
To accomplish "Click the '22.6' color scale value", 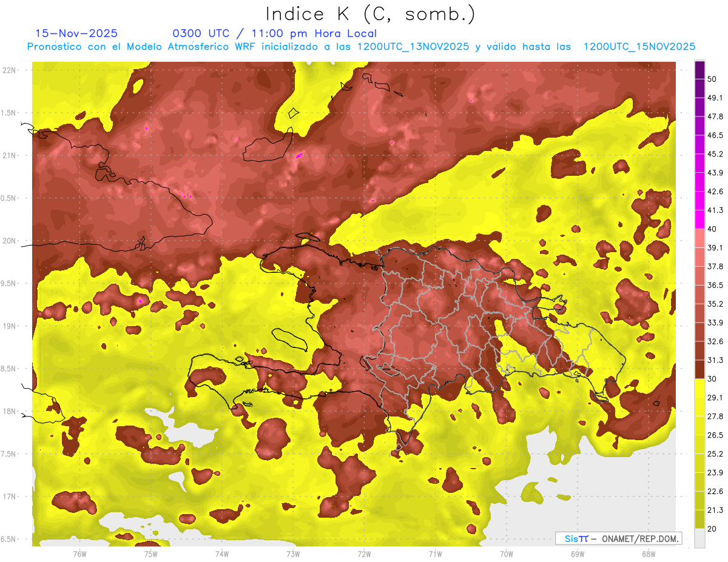I will pyautogui.click(x=715, y=491).
